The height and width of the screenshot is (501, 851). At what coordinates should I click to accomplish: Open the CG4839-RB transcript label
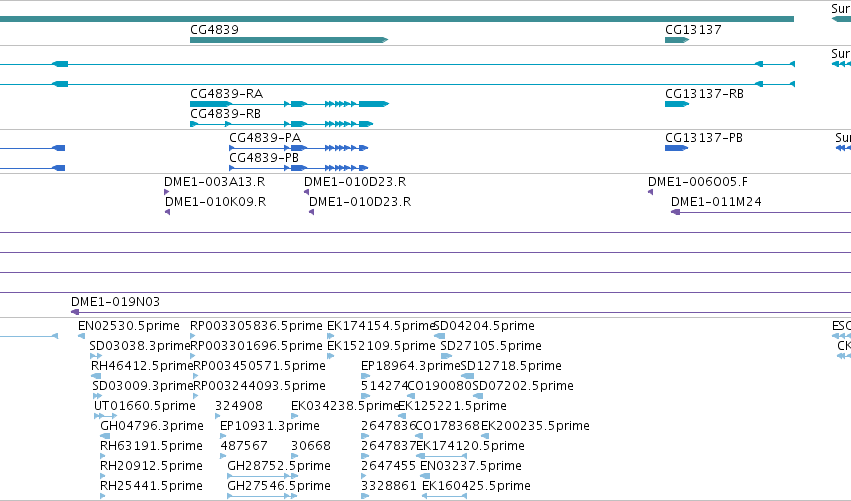point(225,114)
